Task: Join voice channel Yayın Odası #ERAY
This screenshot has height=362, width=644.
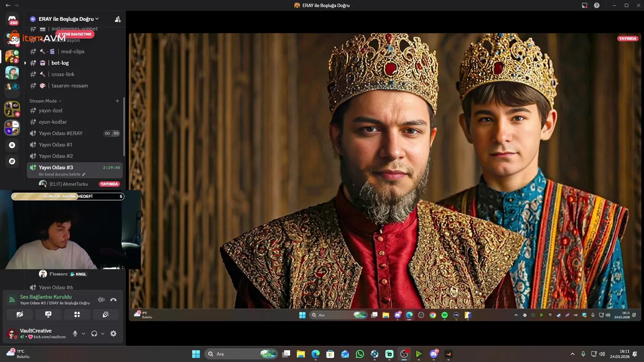Action: (74, 133)
